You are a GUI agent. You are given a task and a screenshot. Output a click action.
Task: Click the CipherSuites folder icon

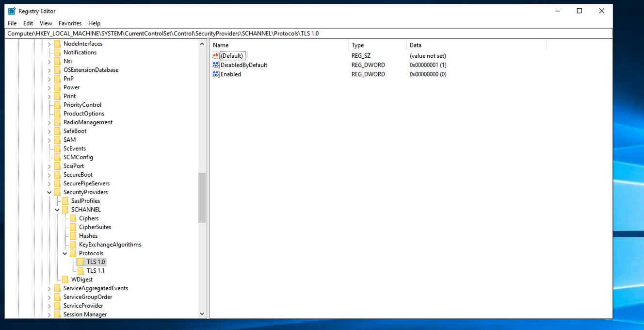click(x=73, y=227)
